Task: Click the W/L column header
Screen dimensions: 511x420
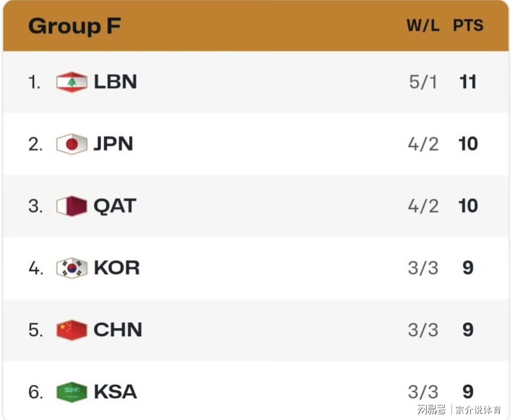Action: 423,25
